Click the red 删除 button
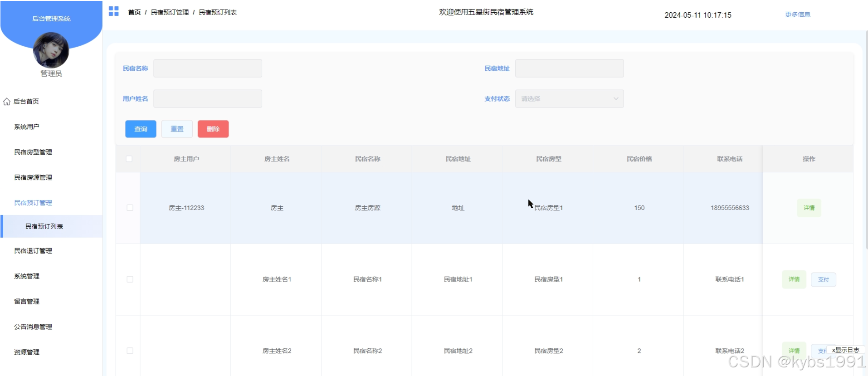 coord(213,129)
